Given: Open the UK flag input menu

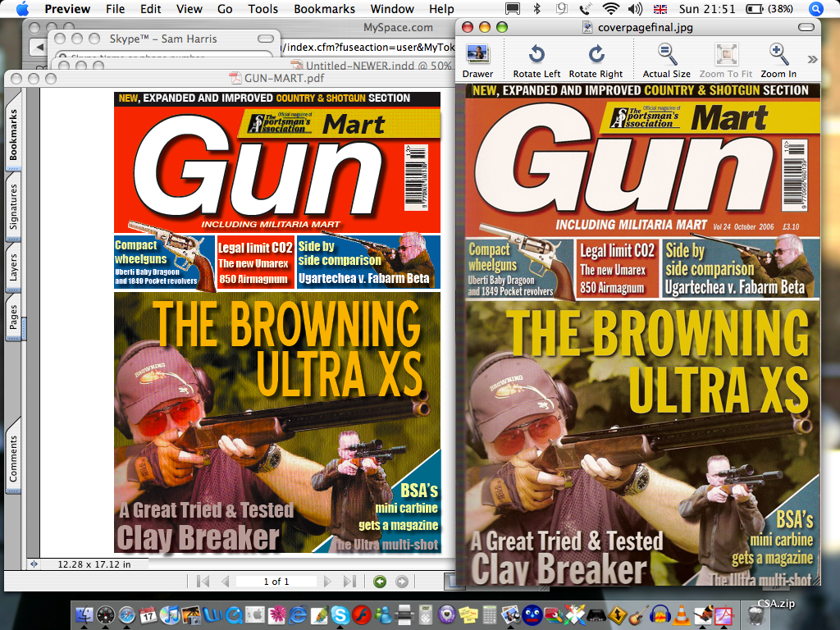Looking at the screenshot, I should point(660,9).
